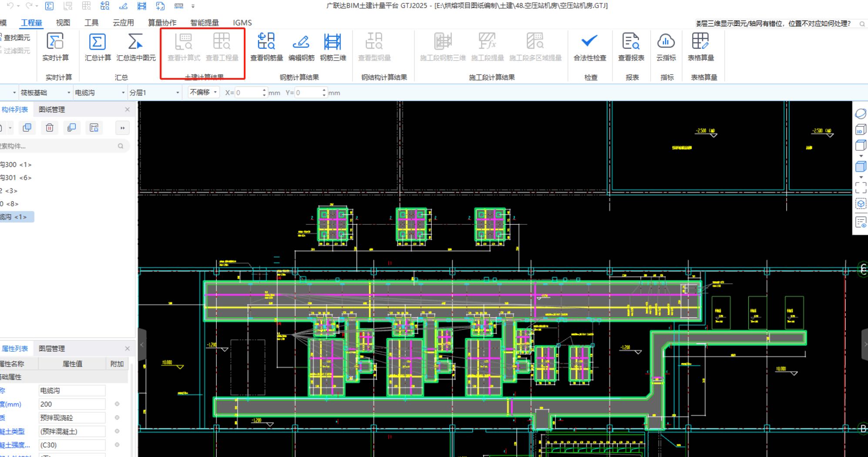Select the selected 缆沟 <1> component row

coord(17,217)
